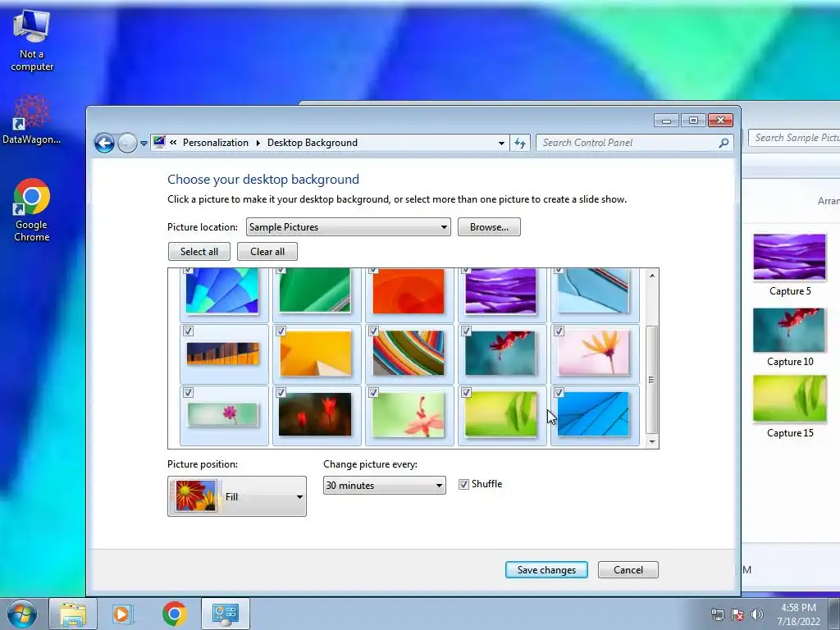This screenshot has height=630, width=840.
Task: Select Capture 10 in the Sample Pictures window
Action: coord(790,337)
